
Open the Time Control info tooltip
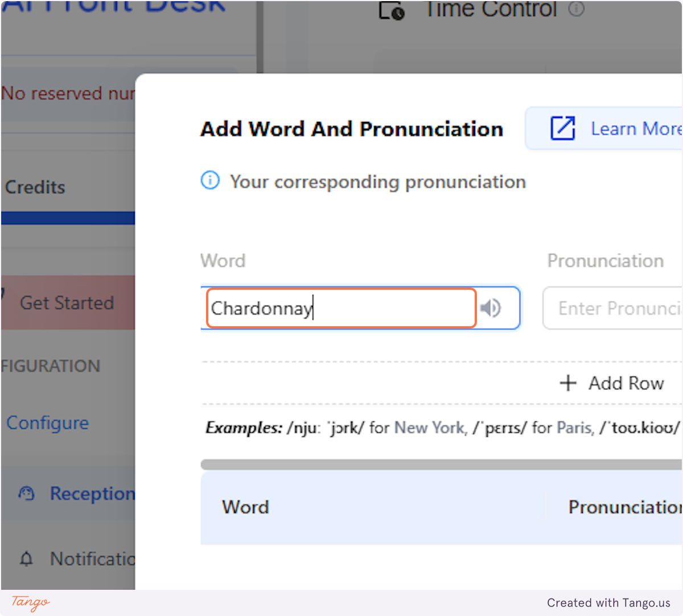click(x=578, y=9)
